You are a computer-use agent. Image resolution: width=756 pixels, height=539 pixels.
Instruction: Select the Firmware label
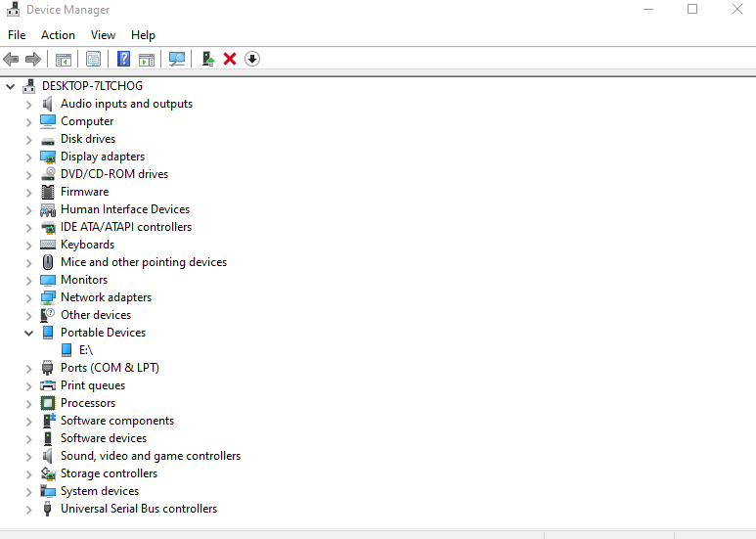tap(84, 192)
